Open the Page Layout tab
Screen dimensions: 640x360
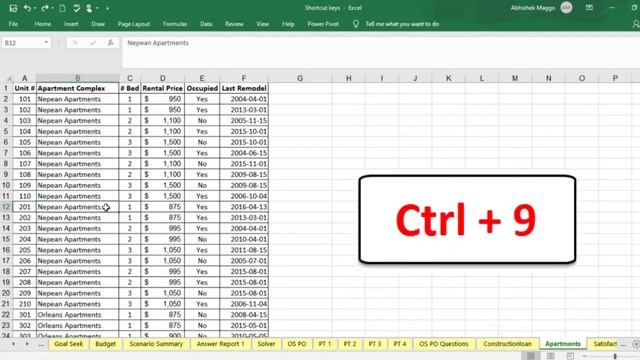pyautogui.click(x=134, y=24)
